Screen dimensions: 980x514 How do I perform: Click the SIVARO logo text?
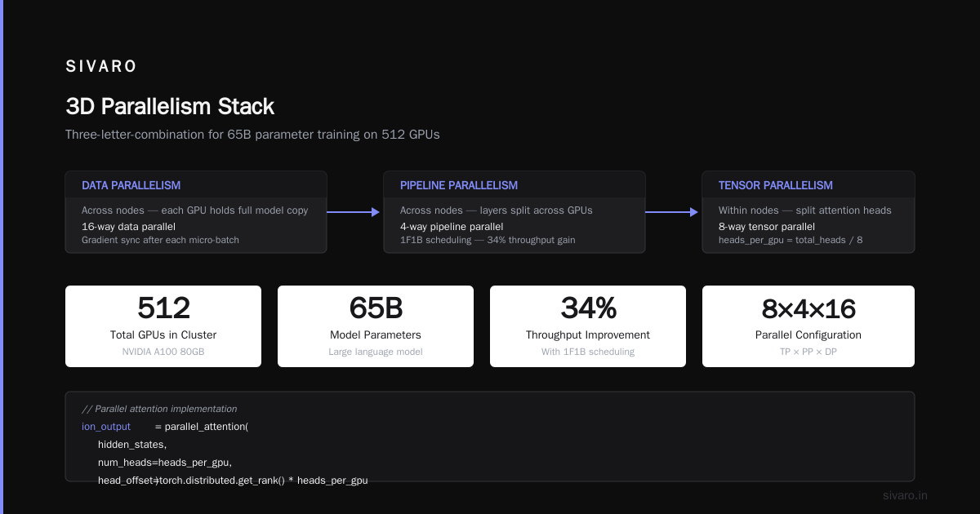point(101,67)
